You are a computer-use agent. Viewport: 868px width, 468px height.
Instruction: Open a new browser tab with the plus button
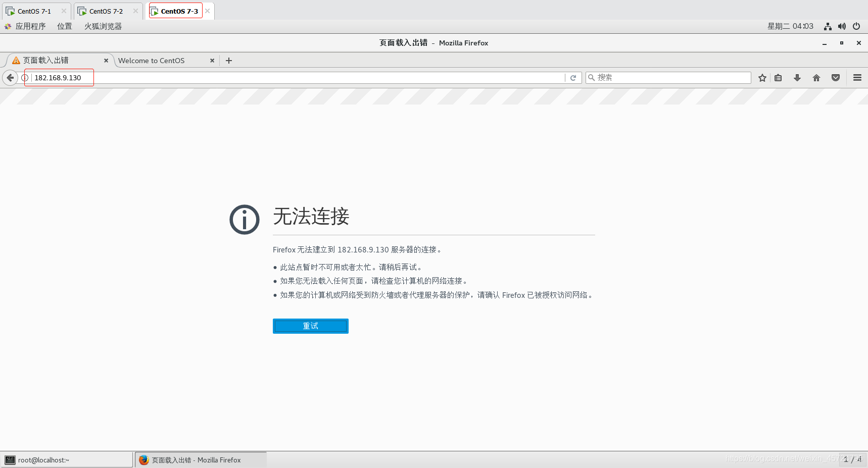[x=228, y=61]
